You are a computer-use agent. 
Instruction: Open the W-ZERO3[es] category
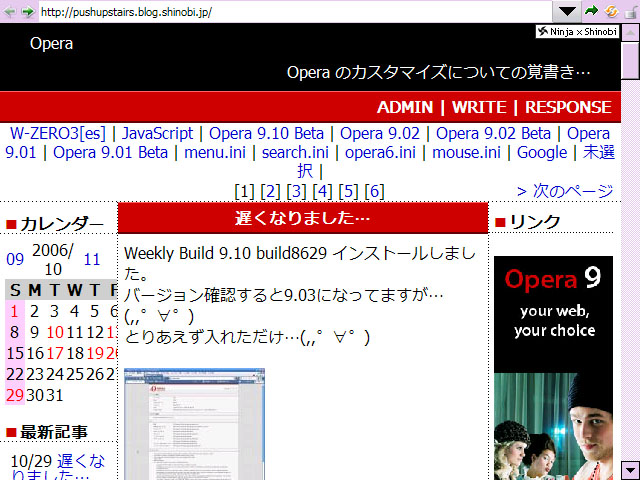(58, 133)
